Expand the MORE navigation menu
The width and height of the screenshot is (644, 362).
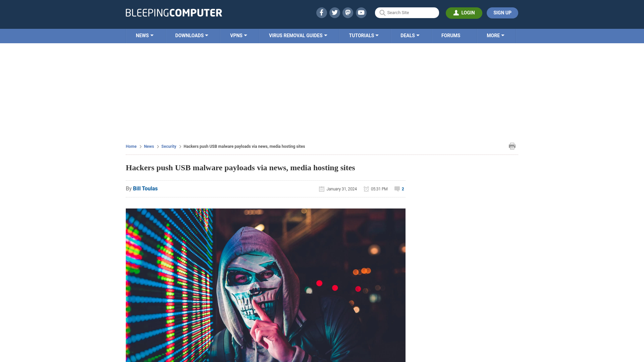tap(495, 35)
